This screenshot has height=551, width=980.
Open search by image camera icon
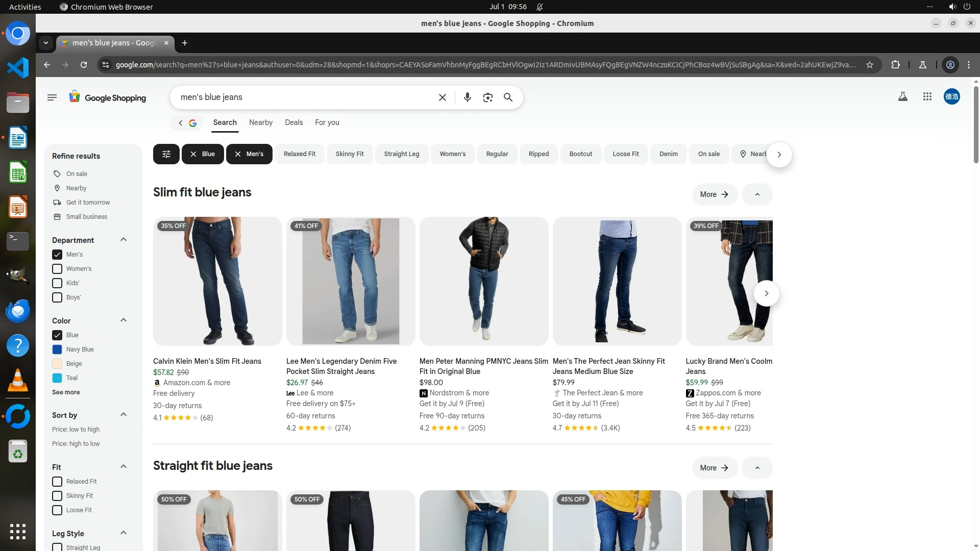(x=487, y=97)
